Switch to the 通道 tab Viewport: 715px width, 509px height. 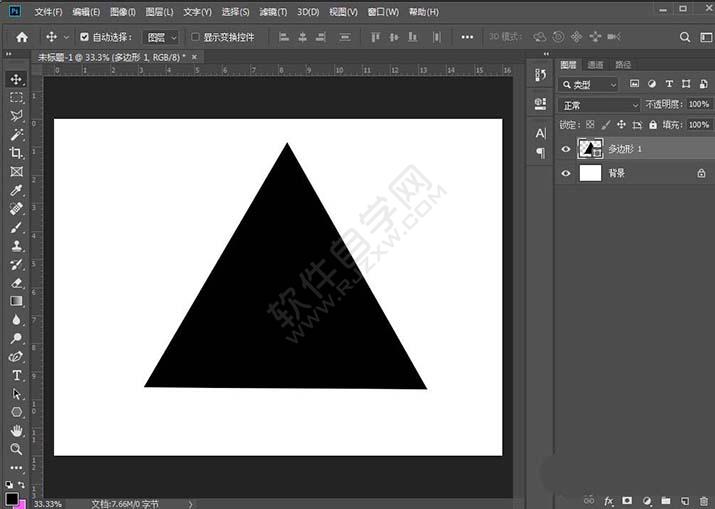(x=595, y=65)
